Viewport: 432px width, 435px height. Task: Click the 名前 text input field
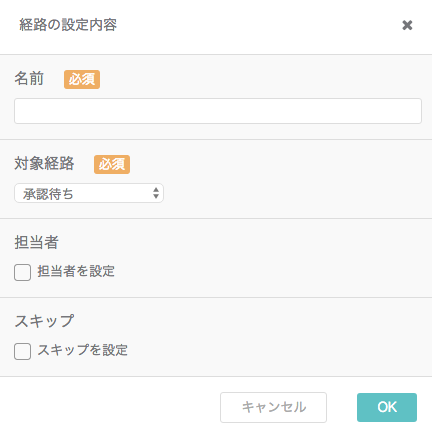click(218, 111)
